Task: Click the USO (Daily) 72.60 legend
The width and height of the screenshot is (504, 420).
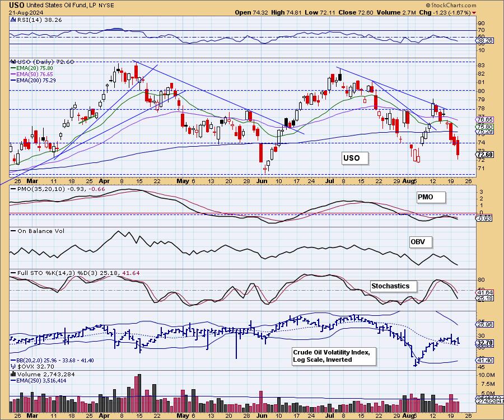Action: pyautogui.click(x=43, y=62)
